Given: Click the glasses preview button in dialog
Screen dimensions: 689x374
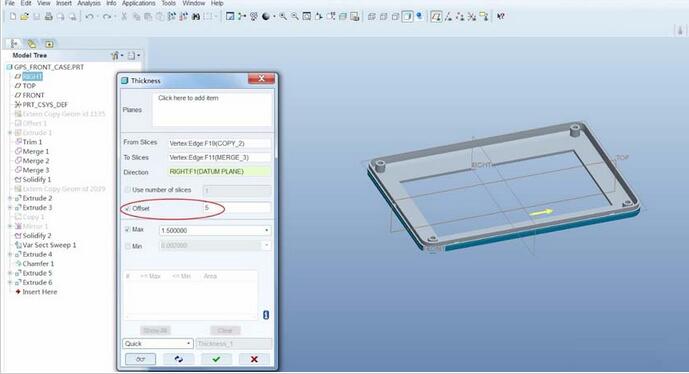Looking at the screenshot, I should point(140,359).
